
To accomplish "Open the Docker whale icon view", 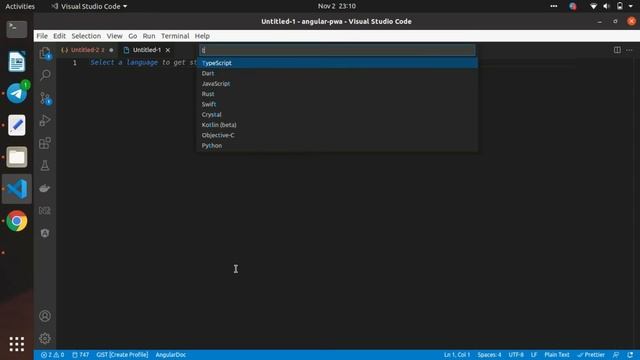I will click(x=45, y=188).
